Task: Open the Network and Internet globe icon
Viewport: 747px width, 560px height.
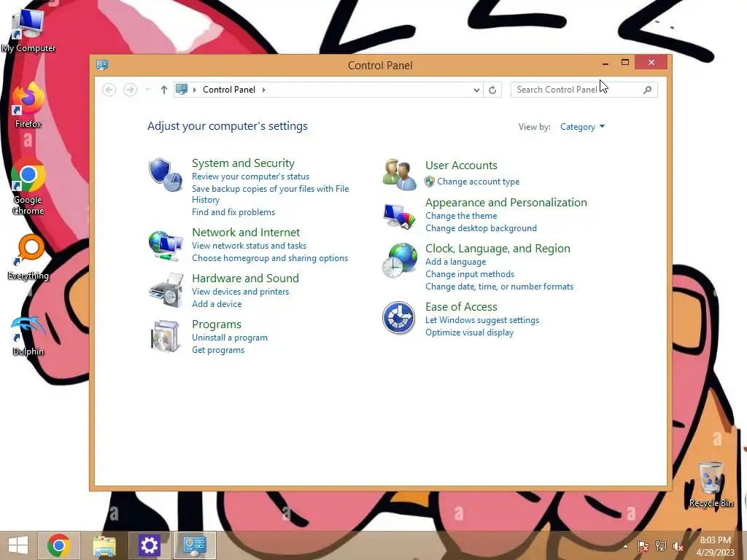Action: pyautogui.click(x=166, y=245)
